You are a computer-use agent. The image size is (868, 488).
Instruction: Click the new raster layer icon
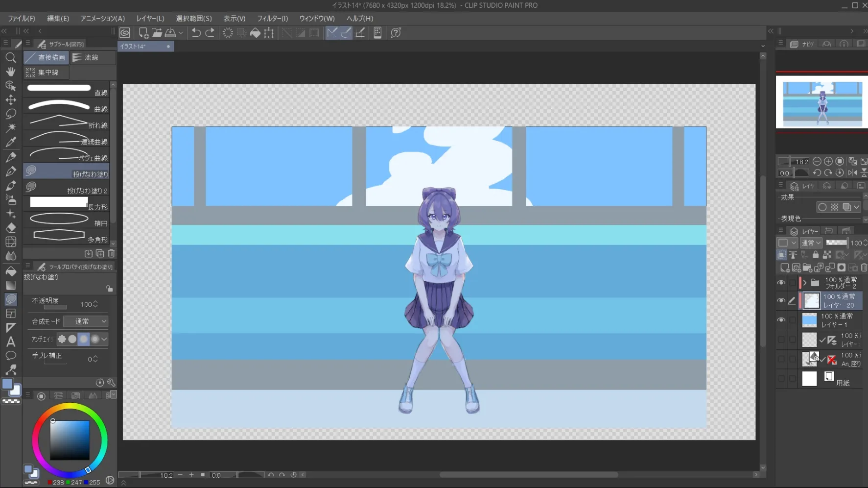coord(784,268)
